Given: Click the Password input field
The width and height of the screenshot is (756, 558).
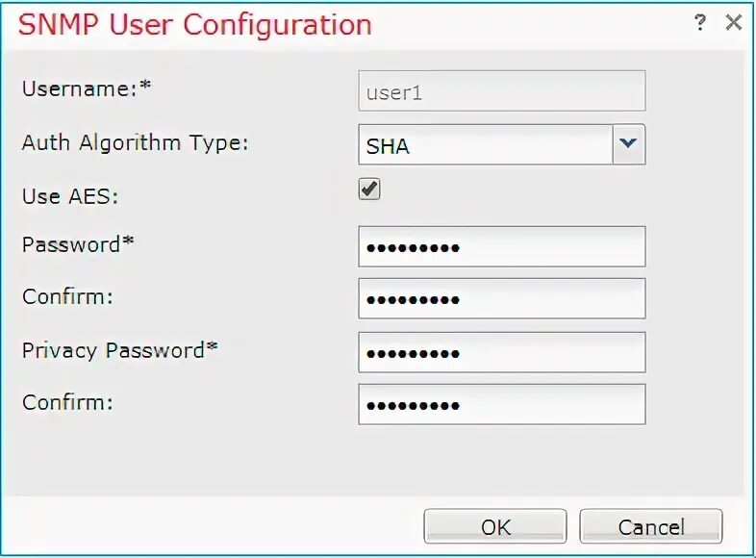Looking at the screenshot, I should 501,247.
